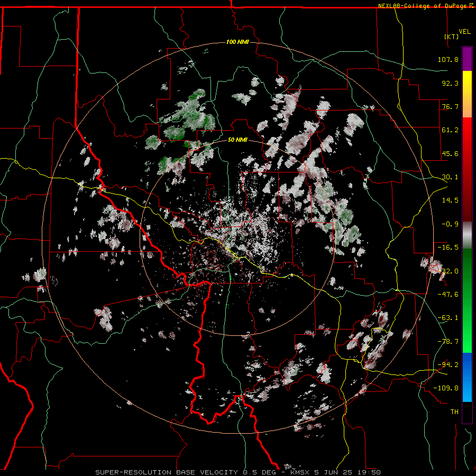Screen dimensions: 476x476
Task: Select the -16.5 scale value
Action: [448, 248]
